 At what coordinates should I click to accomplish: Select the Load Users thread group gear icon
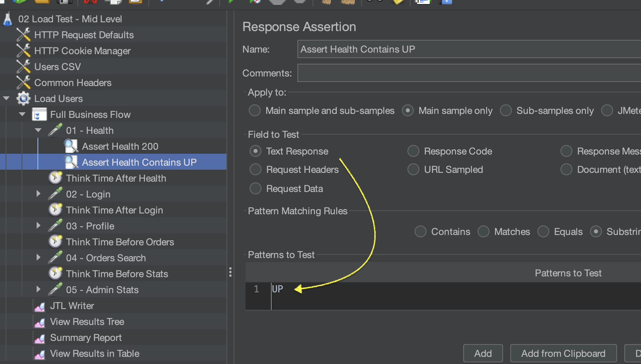[x=24, y=99]
